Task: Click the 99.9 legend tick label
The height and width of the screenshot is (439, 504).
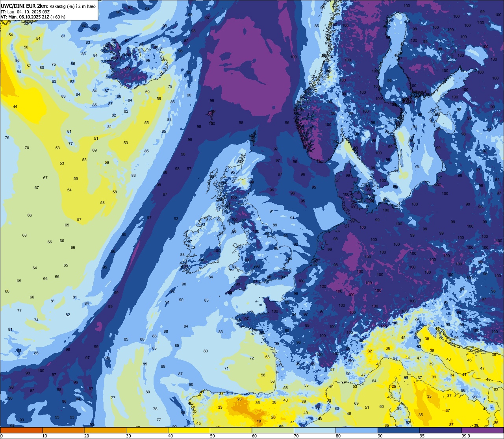Action: point(466,436)
